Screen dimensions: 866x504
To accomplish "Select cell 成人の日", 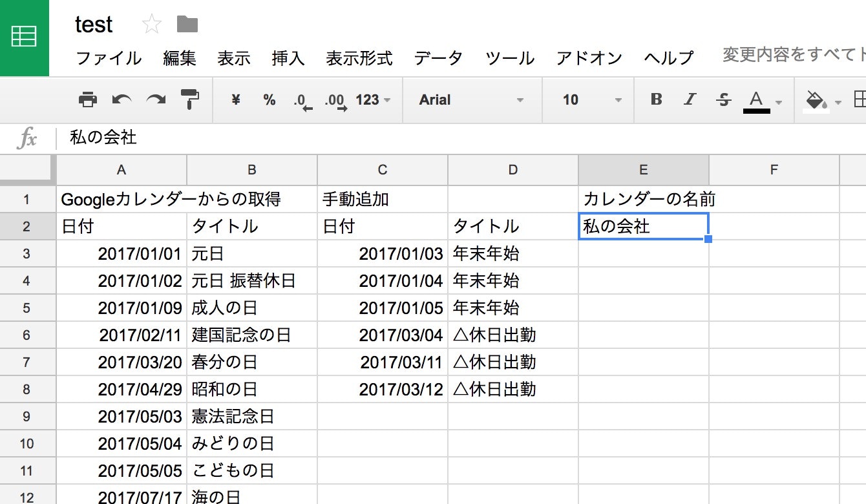I will point(252,308).
